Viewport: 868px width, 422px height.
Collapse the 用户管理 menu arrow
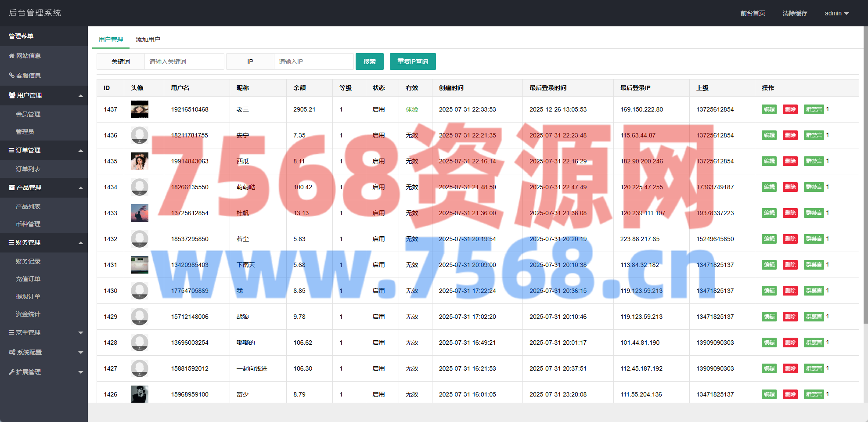pyautogui.click(x=81, y=96)
